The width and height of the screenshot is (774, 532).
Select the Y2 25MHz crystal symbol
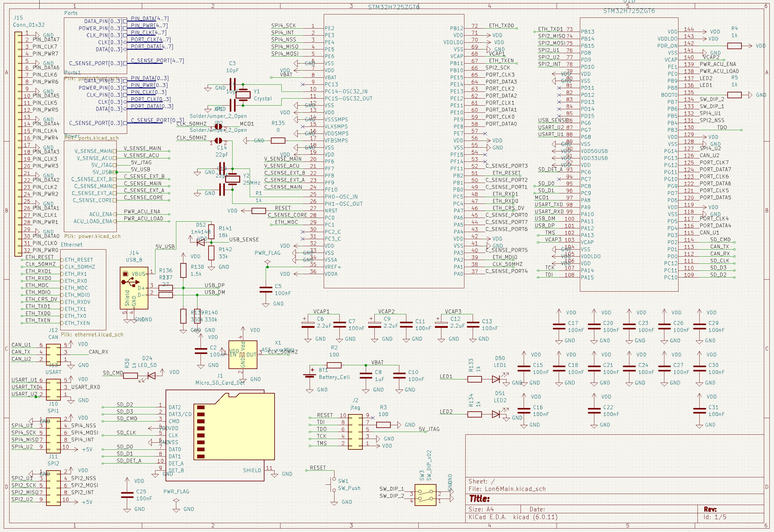point(233,179)
